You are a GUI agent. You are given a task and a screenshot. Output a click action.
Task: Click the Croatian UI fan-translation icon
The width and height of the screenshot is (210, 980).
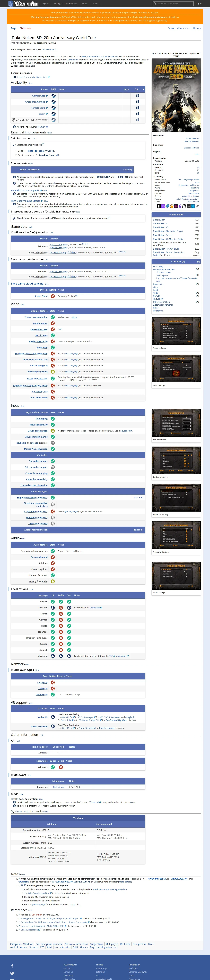coord(53,608)
